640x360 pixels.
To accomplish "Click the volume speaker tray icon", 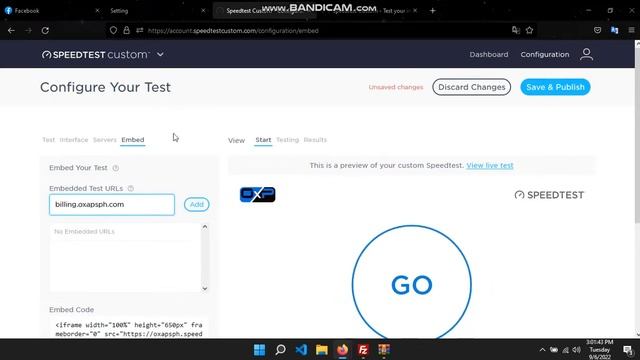I will coord(576,350).
